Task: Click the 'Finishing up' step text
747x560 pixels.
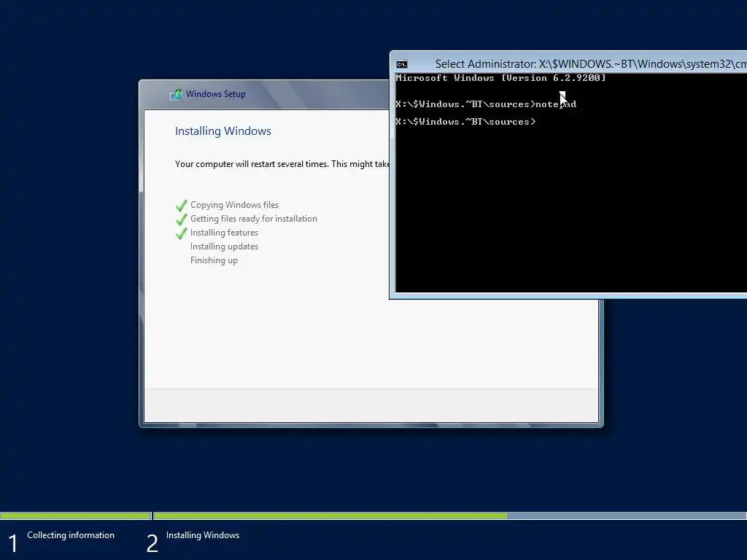Action: pos(214,260)
